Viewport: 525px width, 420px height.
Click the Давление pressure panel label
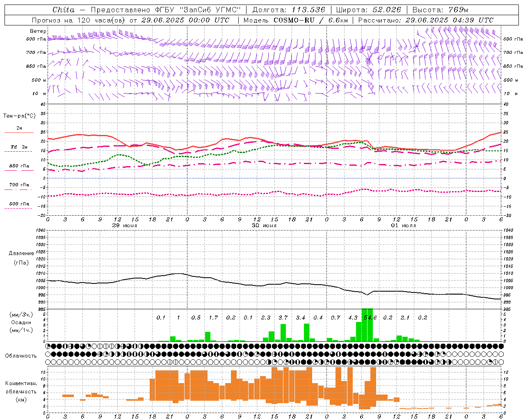[x=21, y=253]
